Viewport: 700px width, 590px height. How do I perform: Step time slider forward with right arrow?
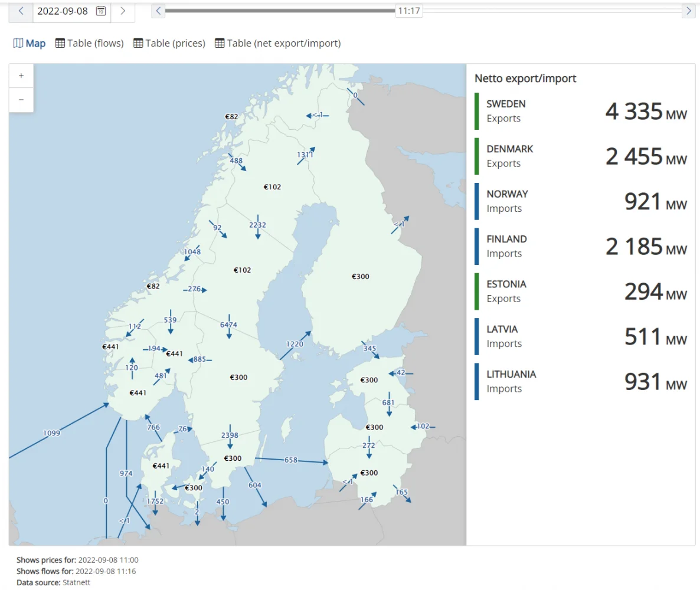point(688,11)
